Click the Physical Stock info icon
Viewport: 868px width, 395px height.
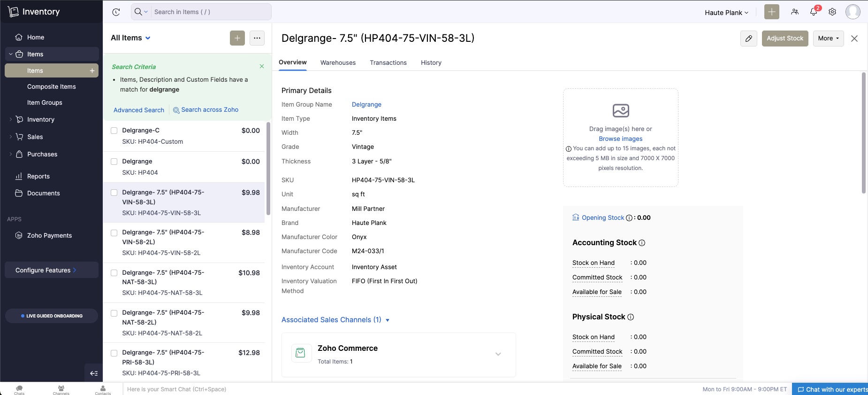point(631,317)
